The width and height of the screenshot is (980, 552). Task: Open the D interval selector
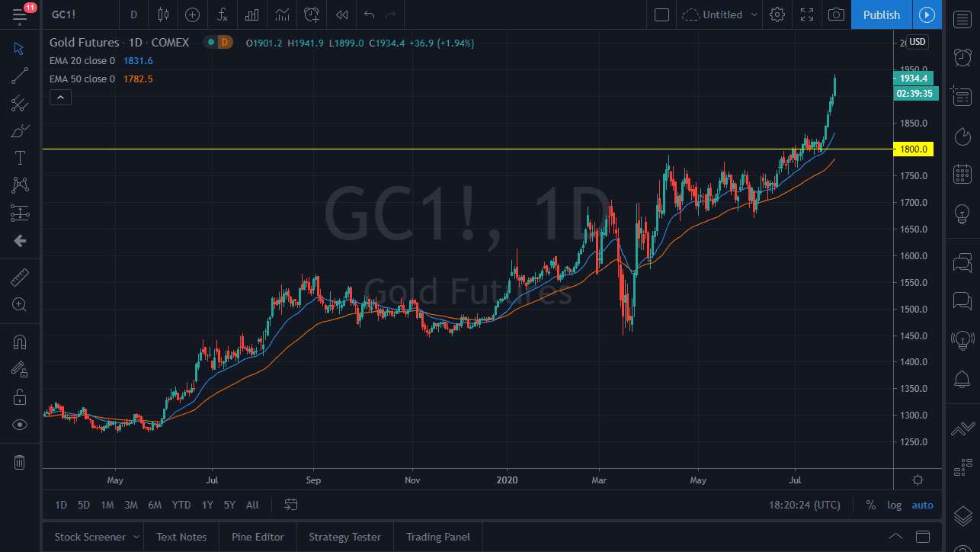[x=134, y=14]
